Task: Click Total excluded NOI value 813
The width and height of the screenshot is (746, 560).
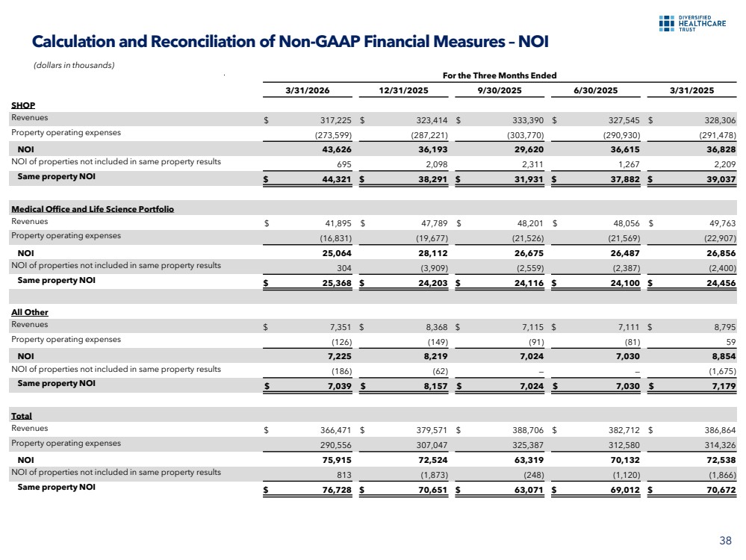Action: [x=344, y=475]
